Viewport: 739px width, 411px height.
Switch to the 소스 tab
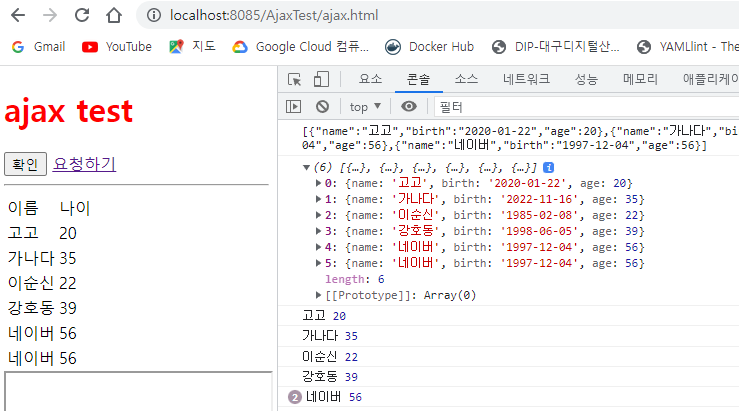(466, 79)
